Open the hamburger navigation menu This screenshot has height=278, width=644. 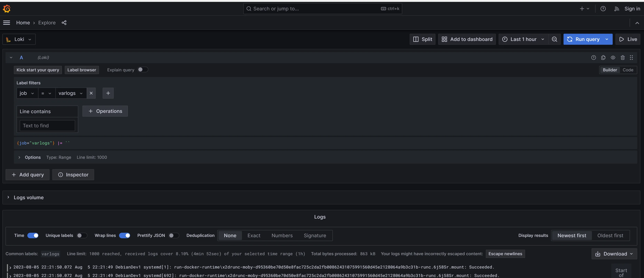[x=7, y=23]
